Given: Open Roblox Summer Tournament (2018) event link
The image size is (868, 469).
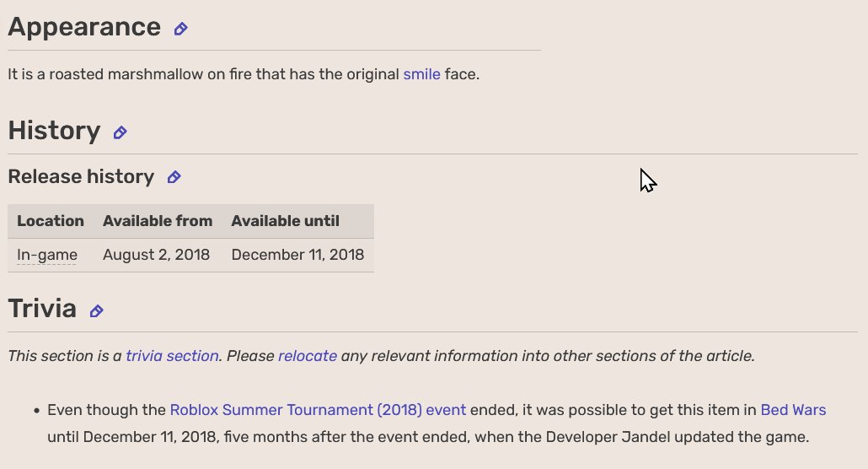Looking at the screenshot, I should pyautogui.click(x=318, y=410).
